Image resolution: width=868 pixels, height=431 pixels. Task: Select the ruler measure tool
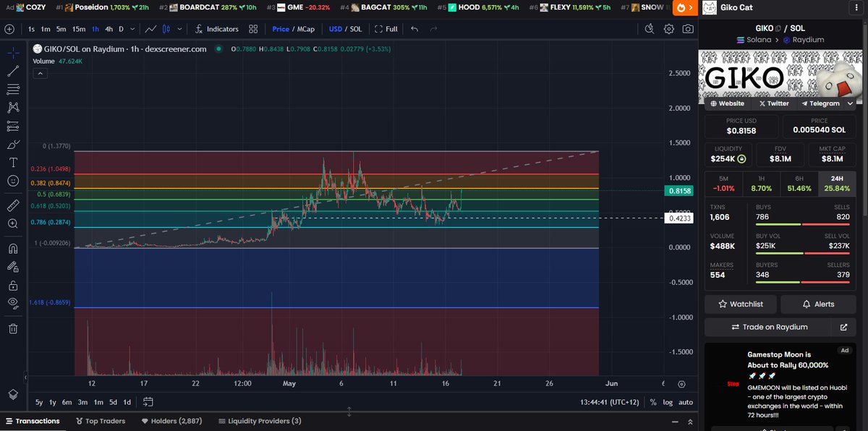[x=13, y=205]
